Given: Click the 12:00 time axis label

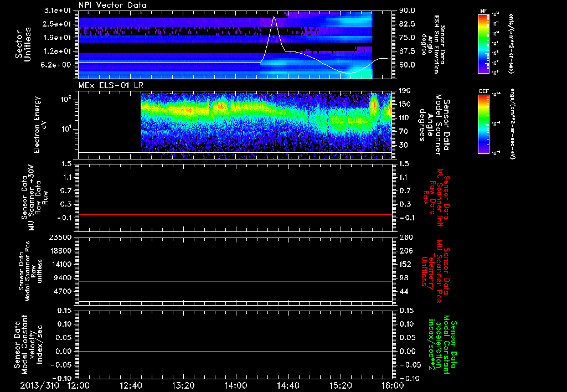Looking at the screenshot, I should coord(79,385).
